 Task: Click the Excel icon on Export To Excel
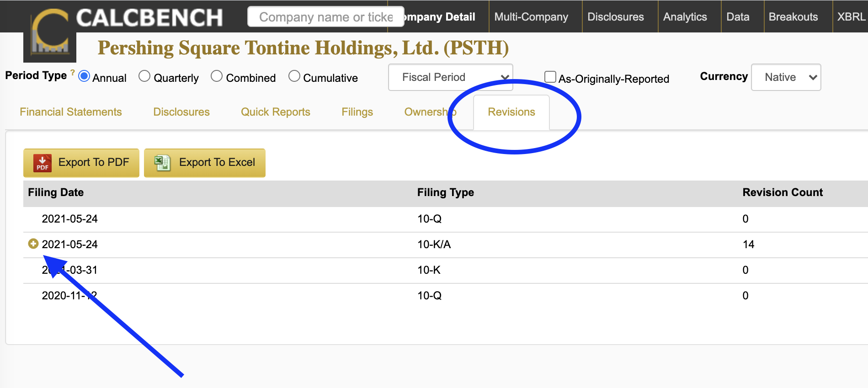click(162, 163)
